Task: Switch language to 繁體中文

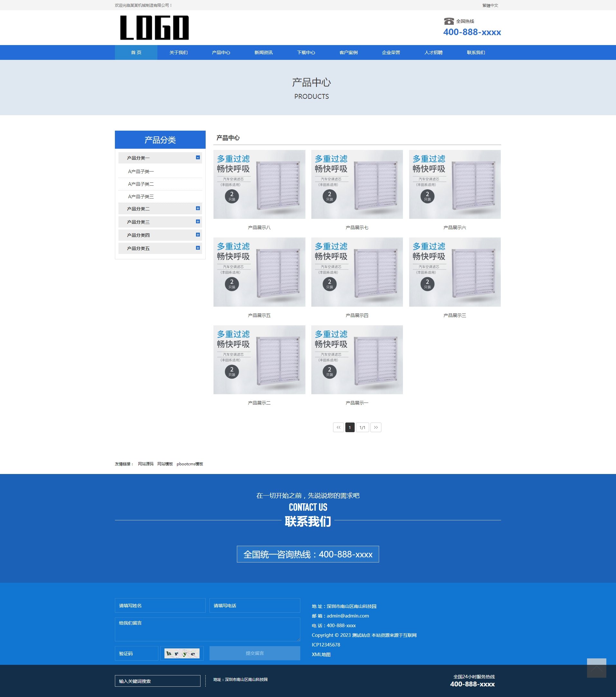Action: tap(490, 5)
